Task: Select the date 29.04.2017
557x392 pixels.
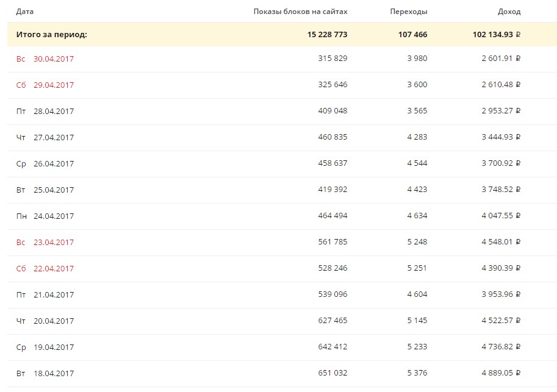Action: tap(54, 85)
